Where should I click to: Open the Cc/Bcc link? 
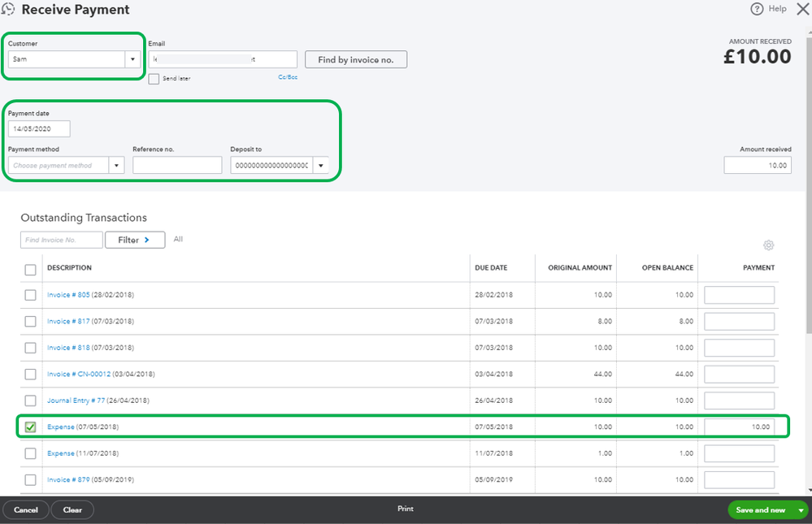coord(288,76)
